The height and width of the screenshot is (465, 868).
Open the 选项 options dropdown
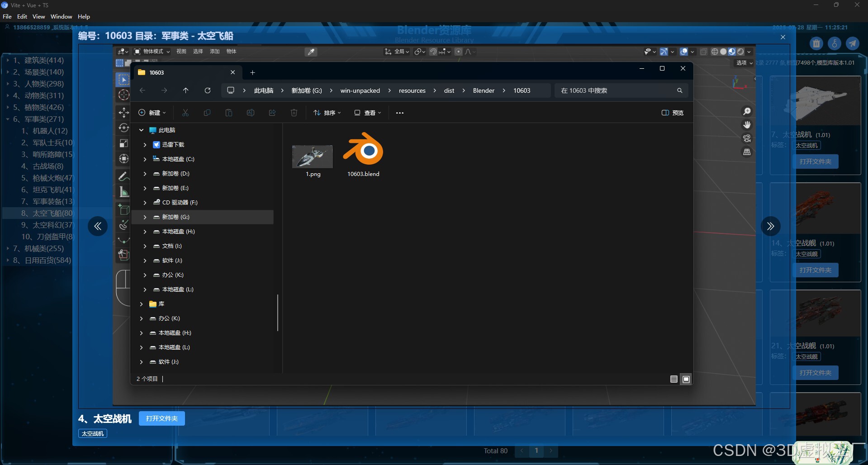[x=744, y=63]
